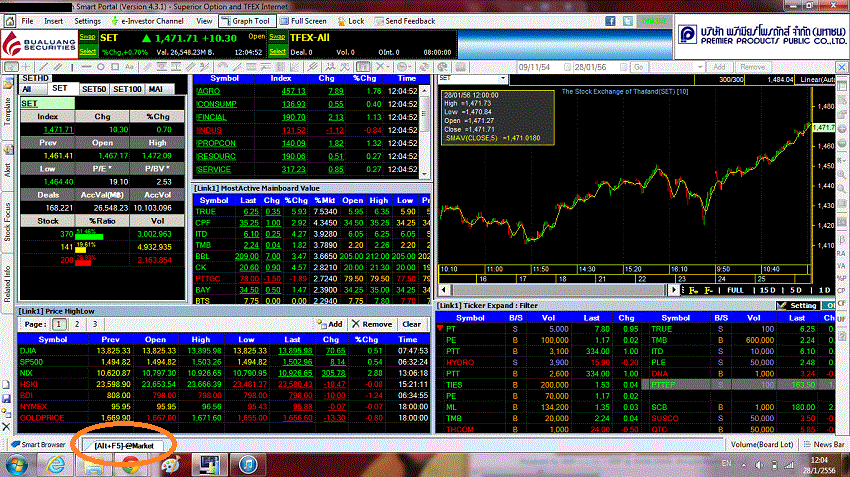Click Remove button in Price HighLow panel
Image resolution: width=850 pixels, height=477 pixels.
372,324
